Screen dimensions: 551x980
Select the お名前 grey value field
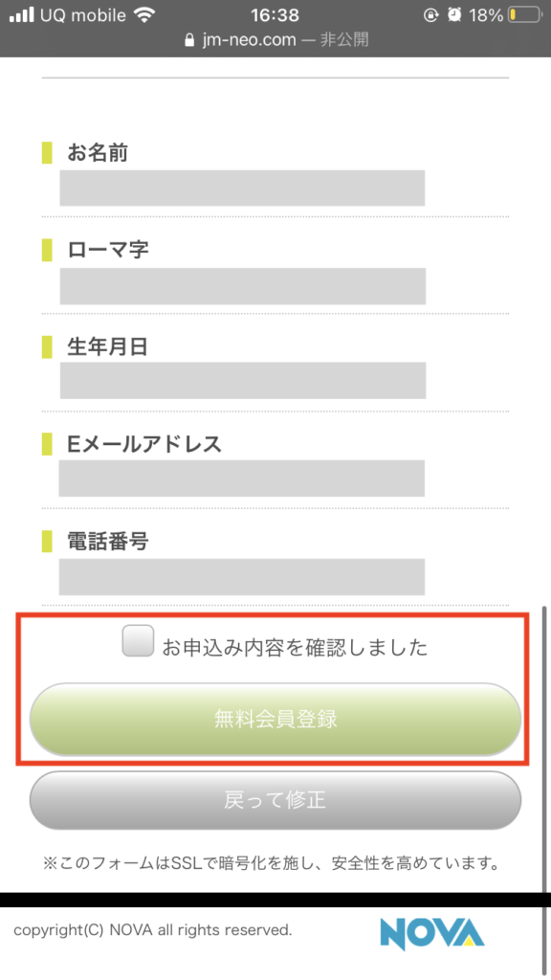pos(242,188)
